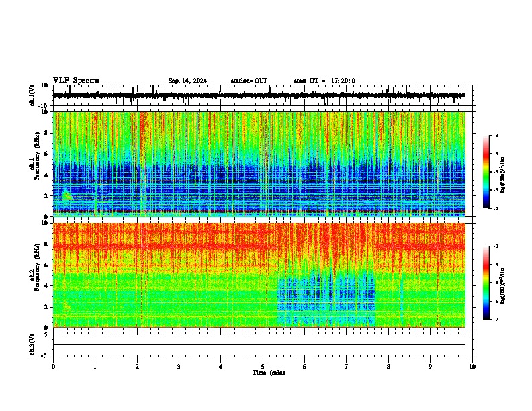Screen dimensions: 532x411
Task: Click the flat ch.3 voltage line
Action: (259, 345)
